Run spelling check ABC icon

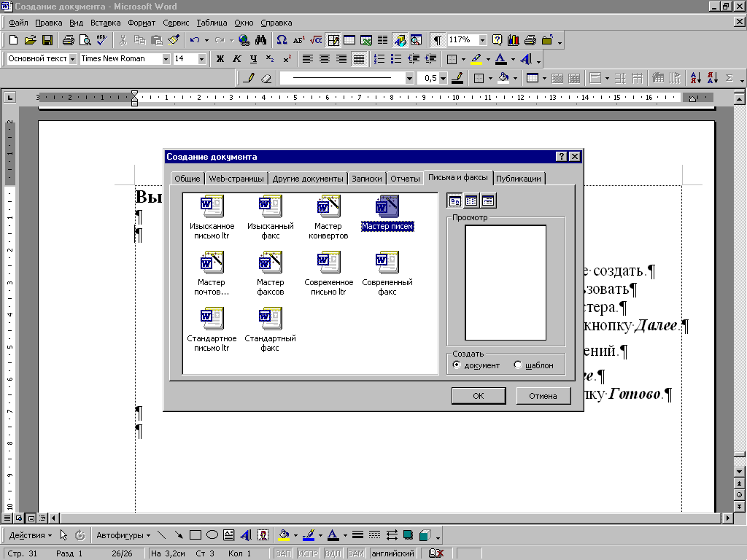[x=101, y=40]
